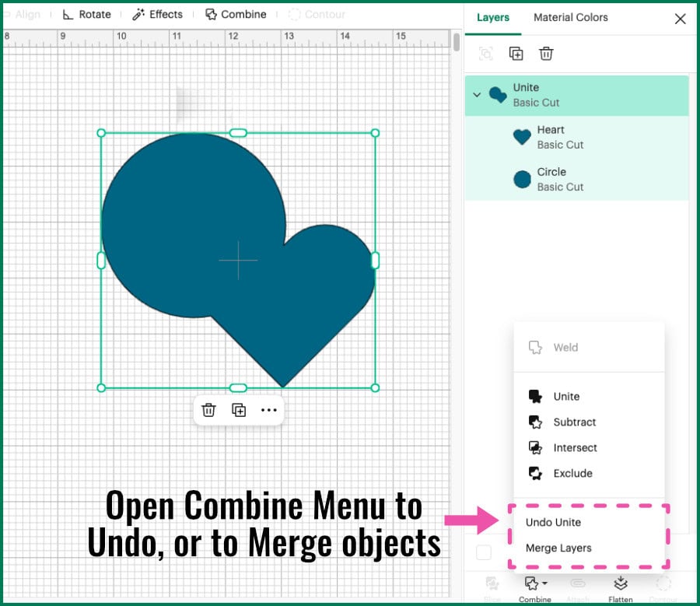Screen dimensions: 700x606
Task: Open the Effects menu in top toolbar
Action: pos(158,14)
